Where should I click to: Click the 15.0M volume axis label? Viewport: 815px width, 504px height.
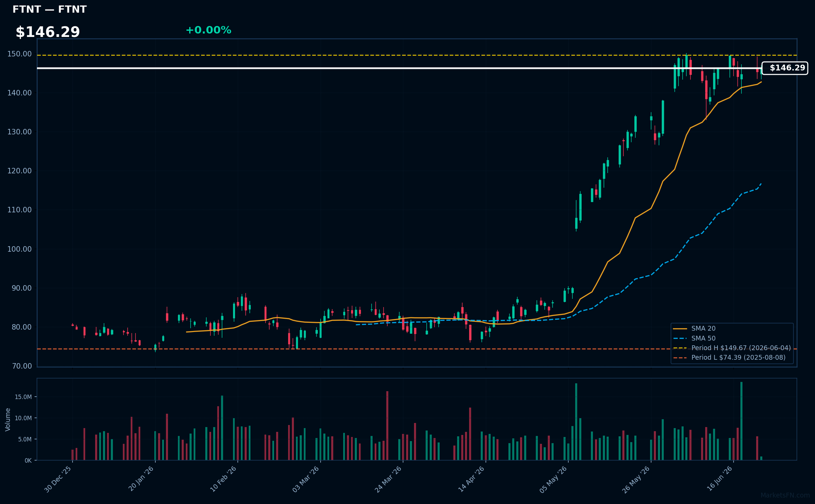[23, 397]
